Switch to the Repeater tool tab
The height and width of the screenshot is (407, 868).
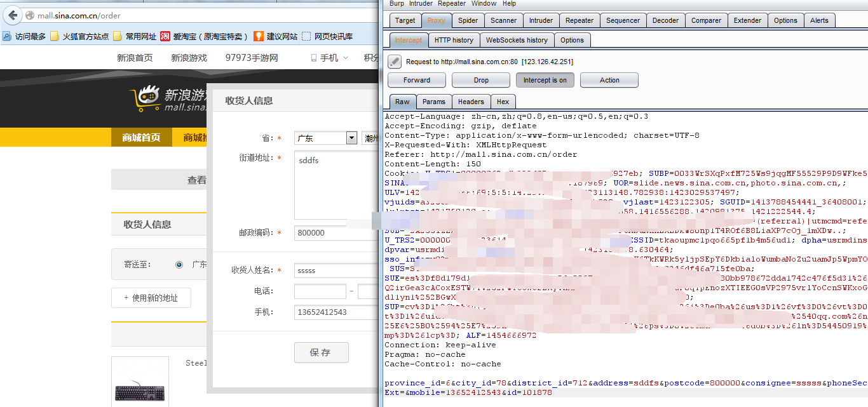point(579,20)
